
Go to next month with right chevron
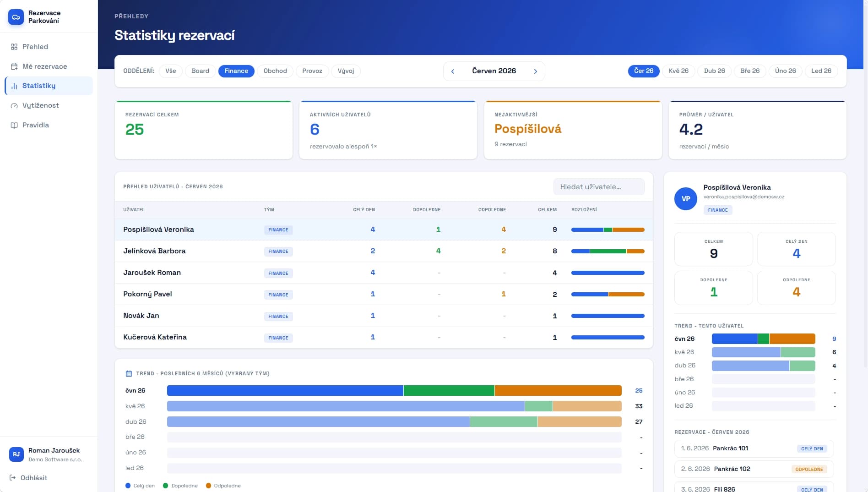[535, 71]
